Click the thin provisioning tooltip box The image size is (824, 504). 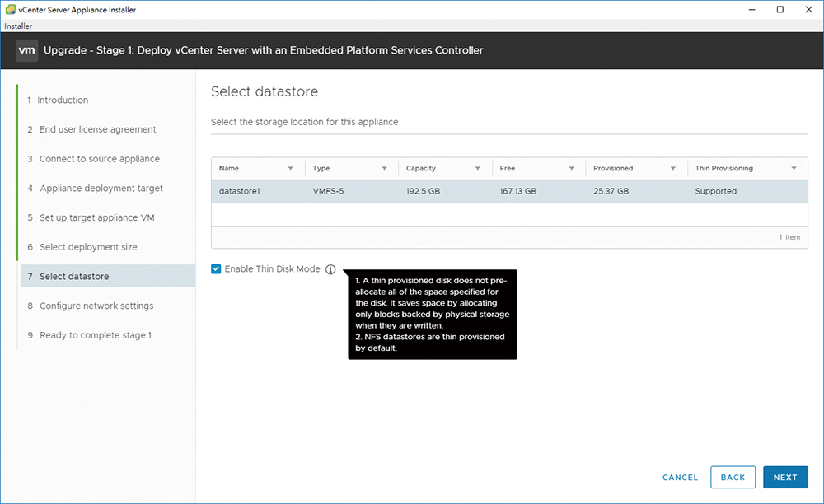(x=433, y=315)
